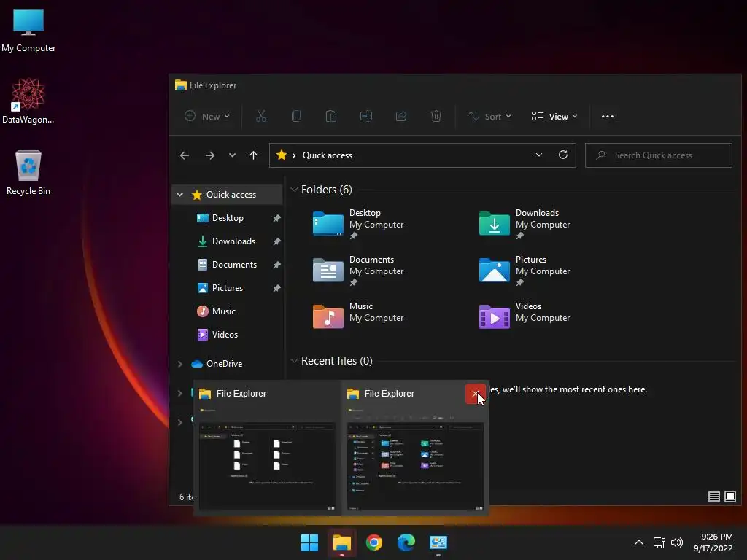The height and width of the screenshot is (560, 747).
Task: Click the Cut scissors icon in toolbar
Action: coord(261,116)
